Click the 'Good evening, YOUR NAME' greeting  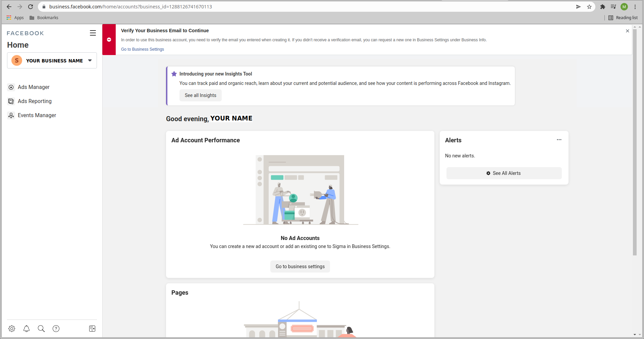[x=209, y=118]
